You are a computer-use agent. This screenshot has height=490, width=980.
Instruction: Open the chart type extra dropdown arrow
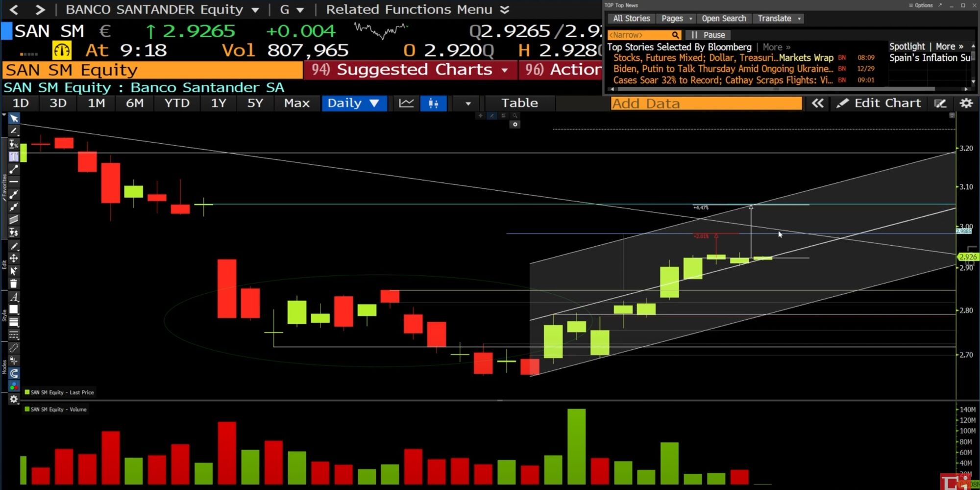pyautogui.click(x=467, y=103)
